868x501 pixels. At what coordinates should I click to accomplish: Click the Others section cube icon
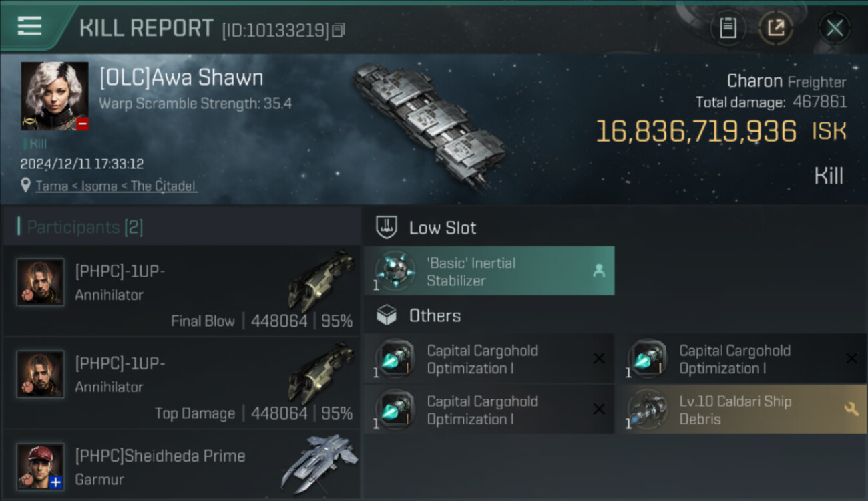coord(387,315)
